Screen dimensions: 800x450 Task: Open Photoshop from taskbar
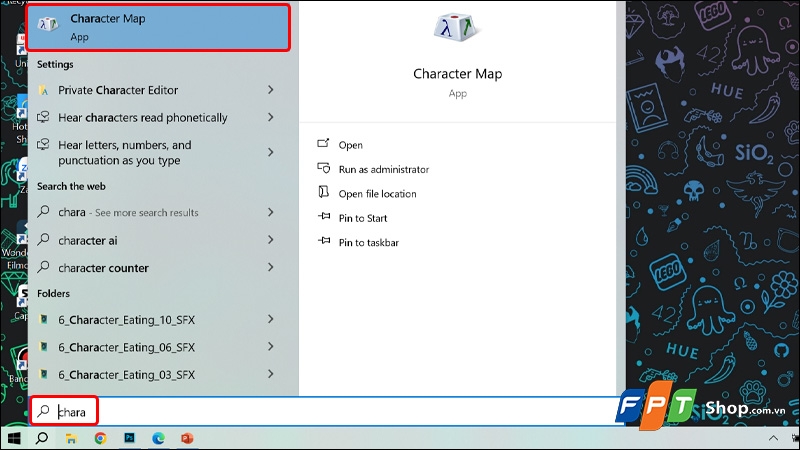coord(130,438)
